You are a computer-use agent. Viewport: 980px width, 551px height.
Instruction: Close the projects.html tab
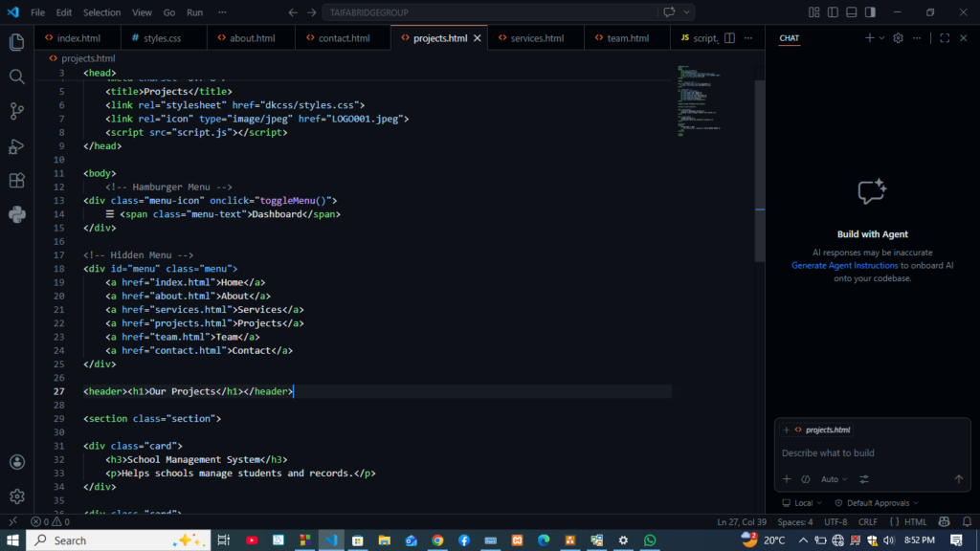[478, 38]
